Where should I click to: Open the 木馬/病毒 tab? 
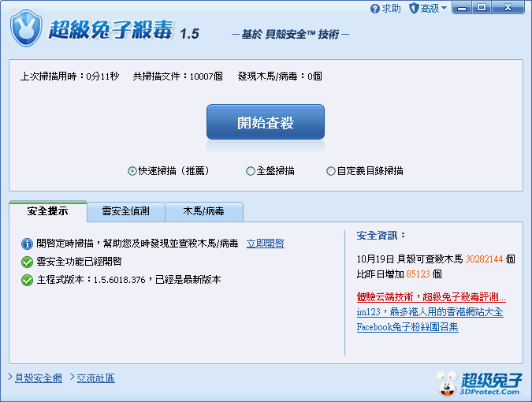coord(204,211)
